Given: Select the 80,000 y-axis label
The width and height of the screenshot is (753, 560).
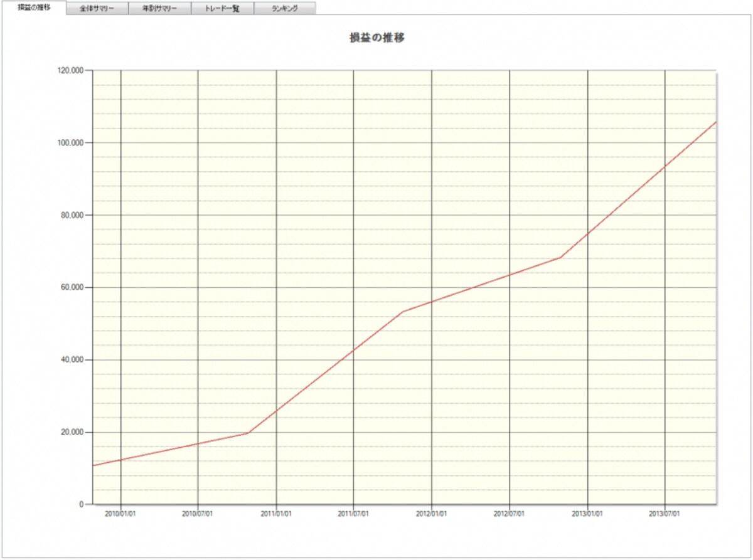Looking at the screenshot, I should pyautogui.click(x=72, y=215).
